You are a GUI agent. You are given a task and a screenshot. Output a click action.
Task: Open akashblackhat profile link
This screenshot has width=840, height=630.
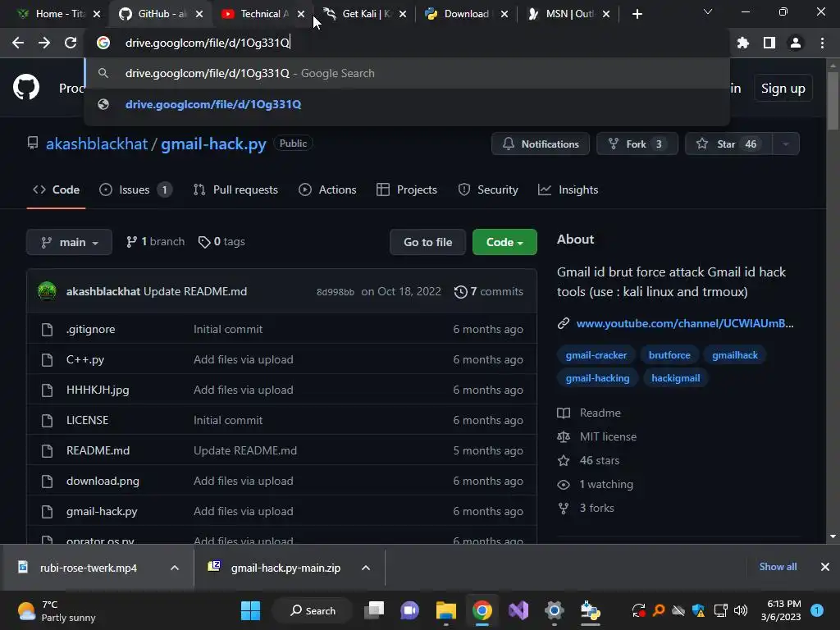point(97,144)
